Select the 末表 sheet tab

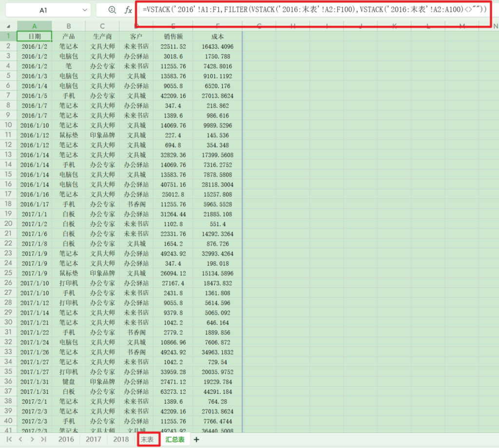tap(148, 439)
